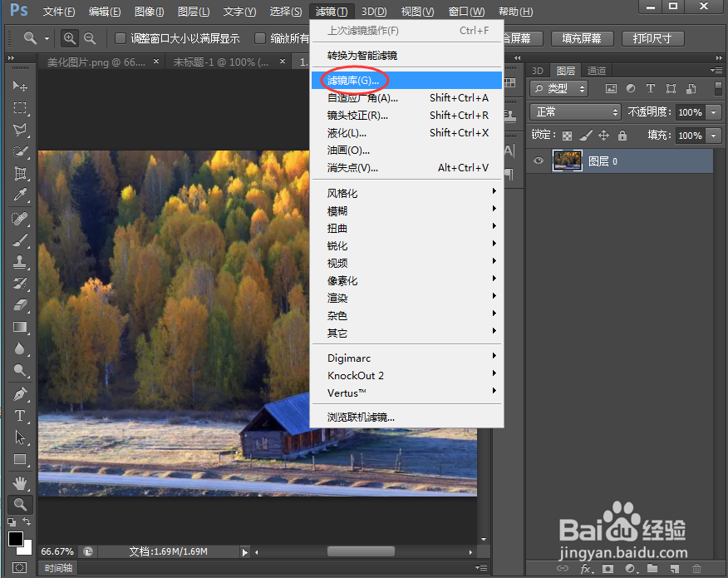Image resolution: width=728 pixels, height=578 pixels.
Task: Lock image pixels with brush icon
Action: coord(585,136)
